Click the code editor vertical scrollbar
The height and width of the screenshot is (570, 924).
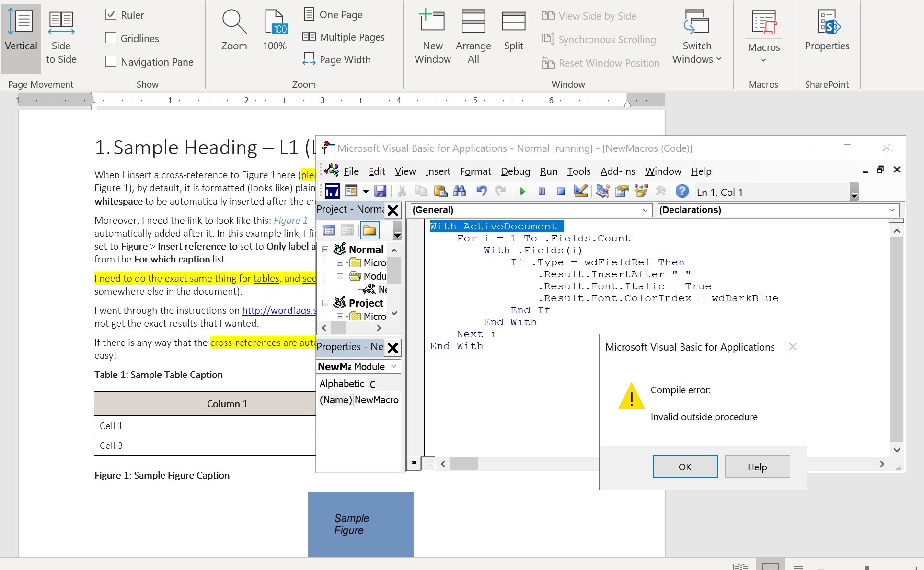897,335
